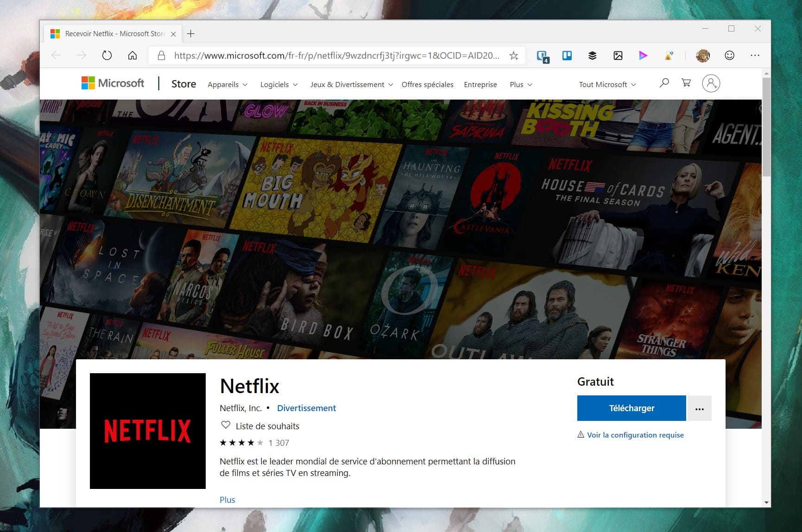Click the blue Télécharger button

click(631, 408)
